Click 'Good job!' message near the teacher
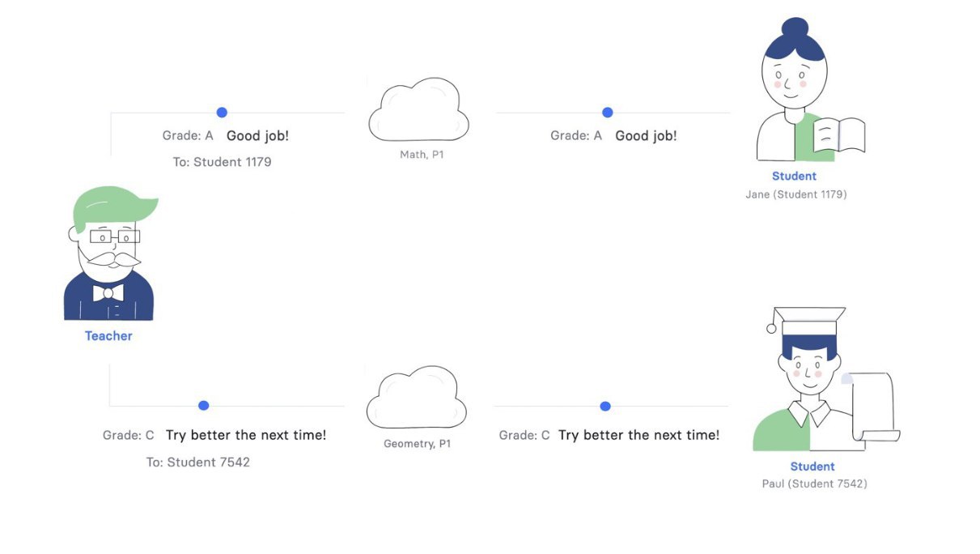This screenshot has height=554, width=980. click(257, 136)
